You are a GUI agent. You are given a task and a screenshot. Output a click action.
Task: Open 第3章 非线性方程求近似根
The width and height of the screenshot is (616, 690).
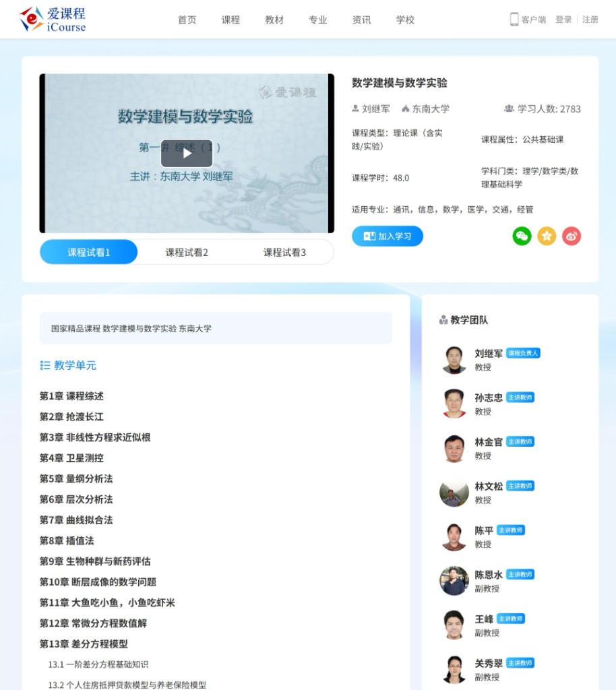95,437
